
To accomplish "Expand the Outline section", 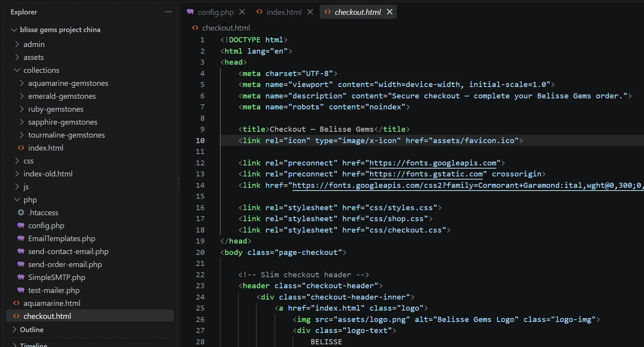I will (14, 330).
